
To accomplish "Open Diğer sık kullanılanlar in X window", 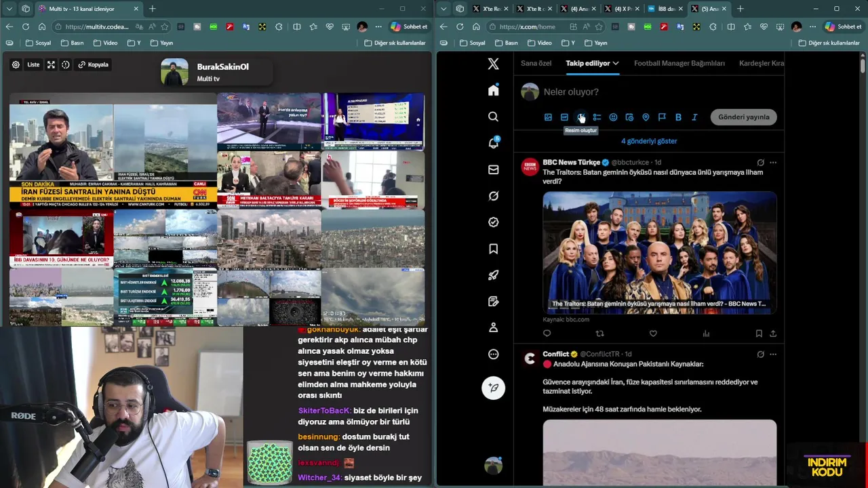I will 829,43.
